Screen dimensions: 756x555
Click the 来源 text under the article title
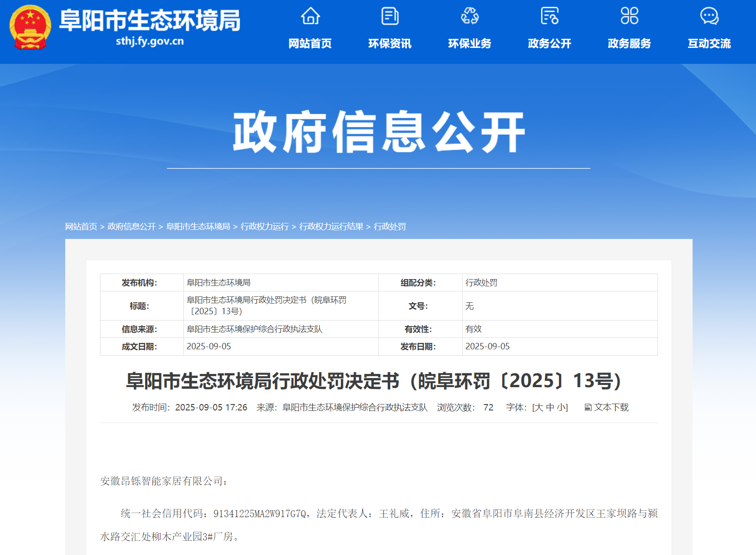[x=342, y=407]
